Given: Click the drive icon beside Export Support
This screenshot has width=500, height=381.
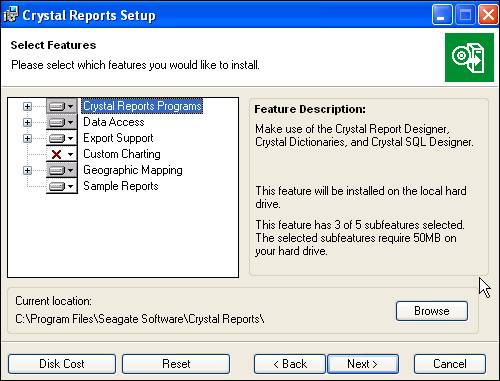Looking at the screenshot, I should tap(56, 138).
